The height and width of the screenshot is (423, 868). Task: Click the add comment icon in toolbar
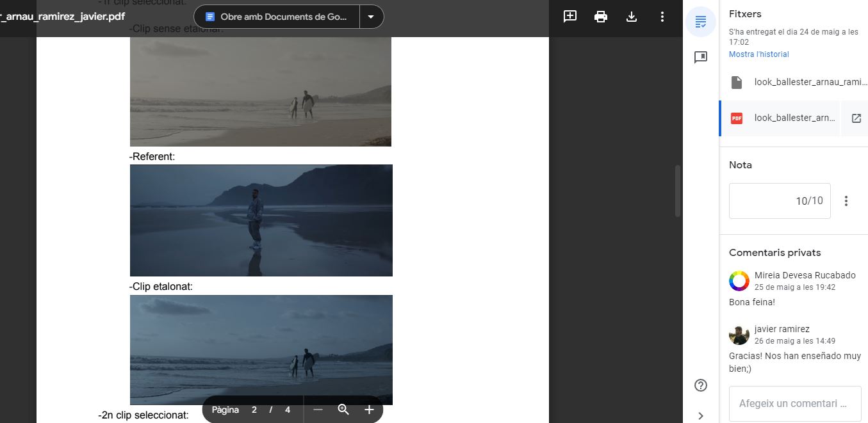[569, 17]
